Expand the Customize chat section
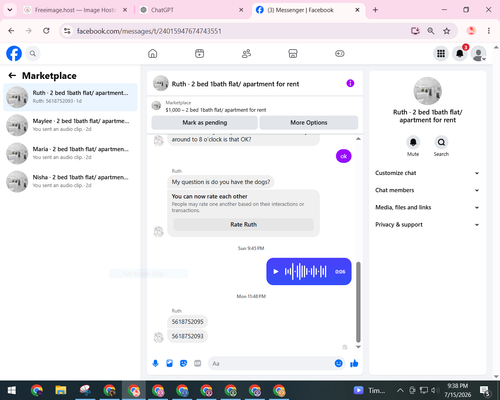Screen dimensions: 500x400 click(x=427, y=173)
